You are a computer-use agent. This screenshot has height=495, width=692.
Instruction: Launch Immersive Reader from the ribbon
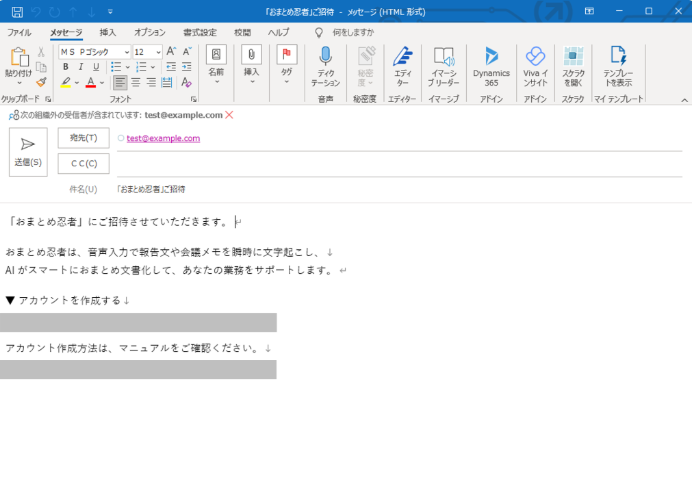point(444,57)
